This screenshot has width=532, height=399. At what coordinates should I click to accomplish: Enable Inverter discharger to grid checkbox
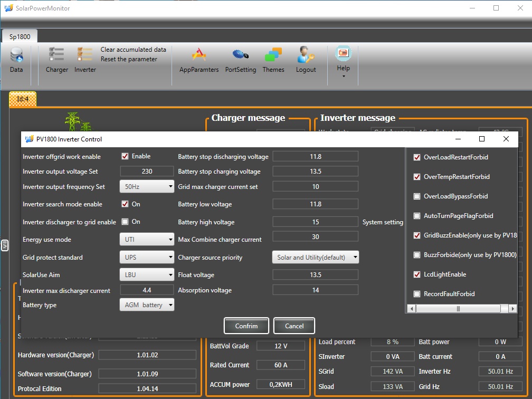125,222
